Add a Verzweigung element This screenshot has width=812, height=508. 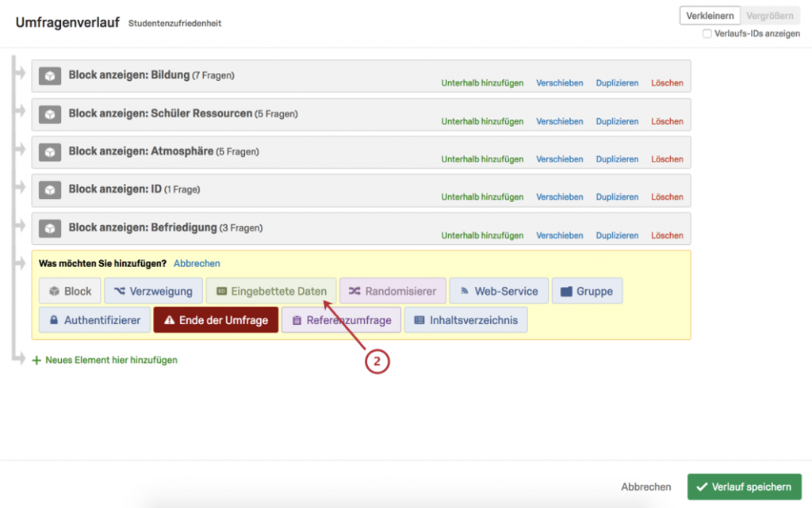point(153,291)
